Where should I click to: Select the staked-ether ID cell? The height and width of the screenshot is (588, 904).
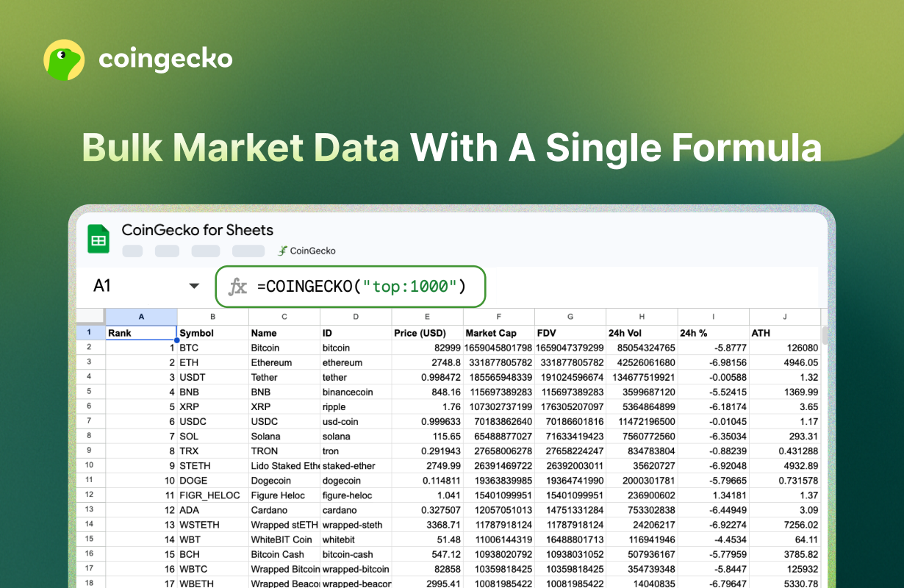356,465
